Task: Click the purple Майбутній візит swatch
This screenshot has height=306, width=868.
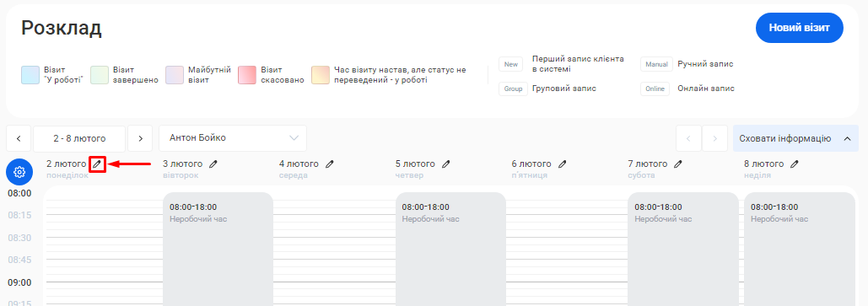Action: point(175,75)
